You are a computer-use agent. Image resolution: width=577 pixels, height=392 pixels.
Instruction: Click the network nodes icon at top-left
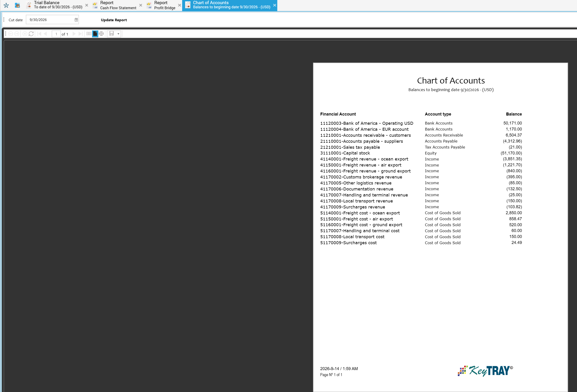tap(6, 5)
